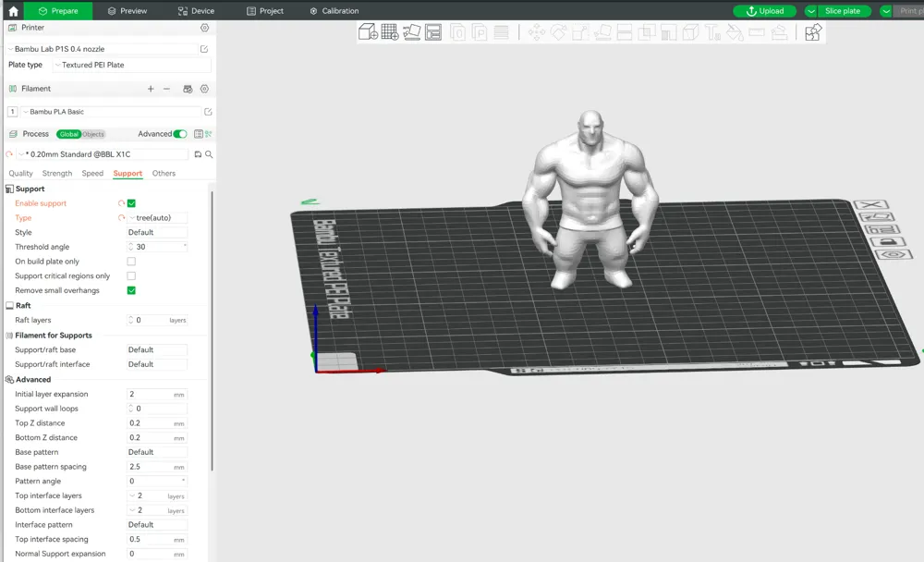The image size is (924, 562).
Task: Reset Enable support to default value
Action: click(x=121, y=203)
